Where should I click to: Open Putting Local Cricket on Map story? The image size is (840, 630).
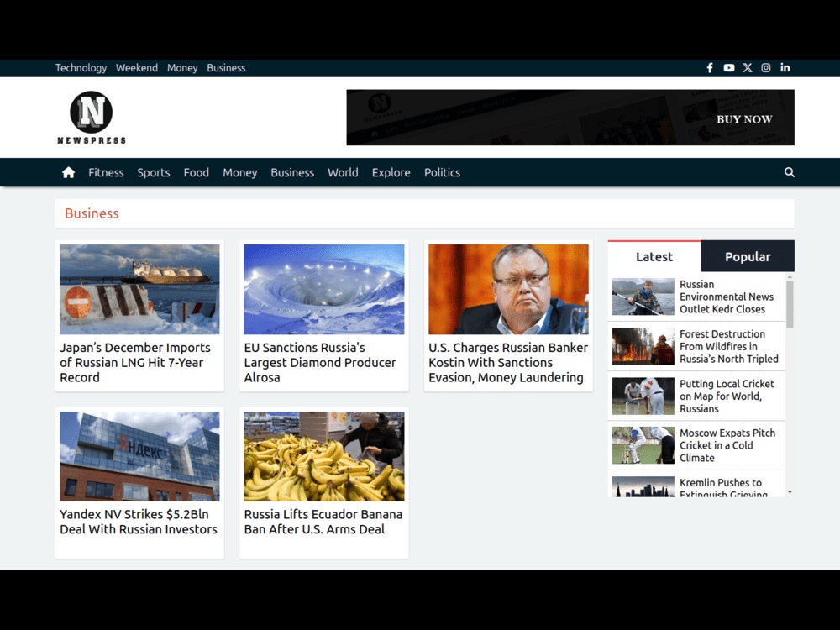[x=727, y=396]
